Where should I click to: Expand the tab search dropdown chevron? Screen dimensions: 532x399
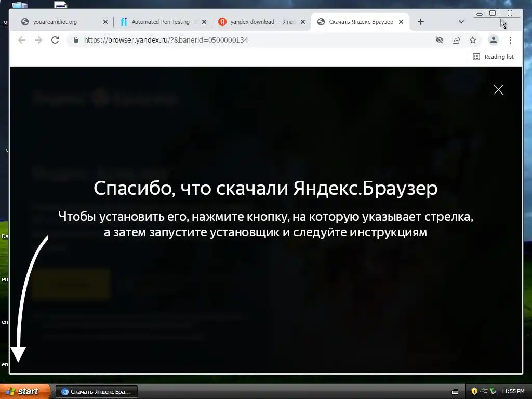(x=461, y=22)
